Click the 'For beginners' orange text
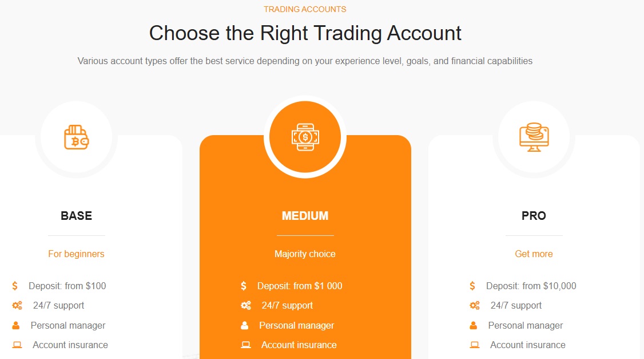This screenshot has height=359, width=644. coord(77,254)
